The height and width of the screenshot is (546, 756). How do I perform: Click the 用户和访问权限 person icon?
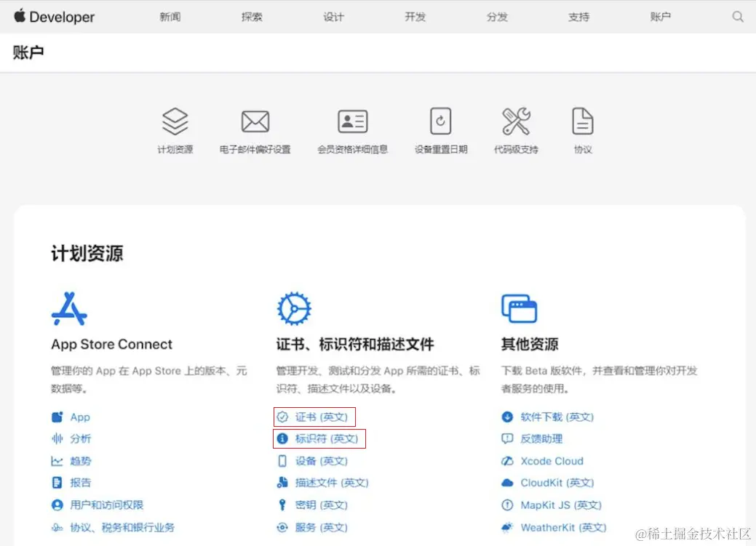(x=57, y=505)
